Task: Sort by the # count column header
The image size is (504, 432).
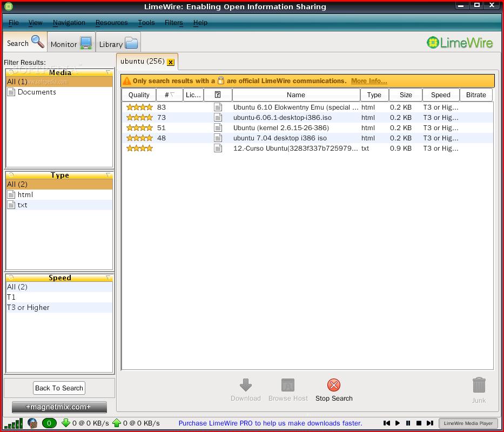Action: click(x=170, y=95)
